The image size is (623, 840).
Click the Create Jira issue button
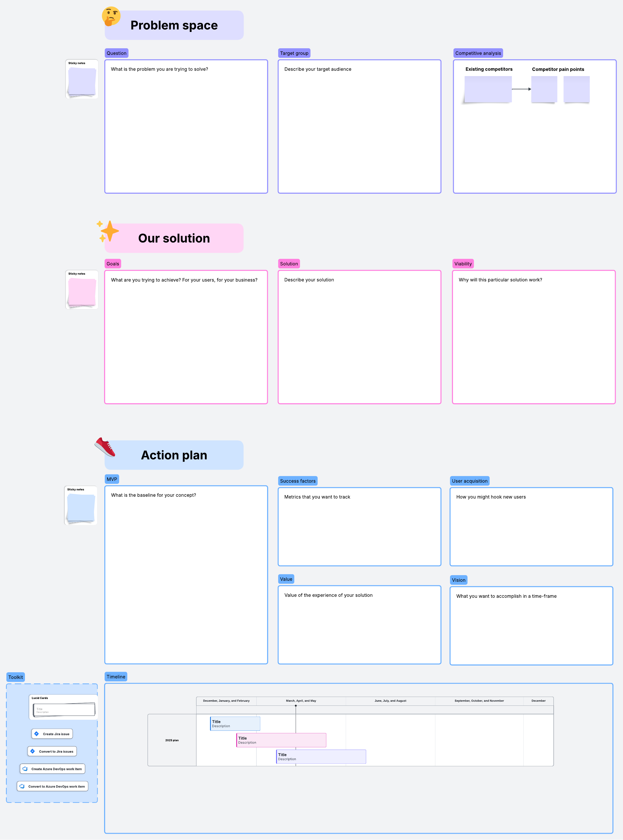52,734
